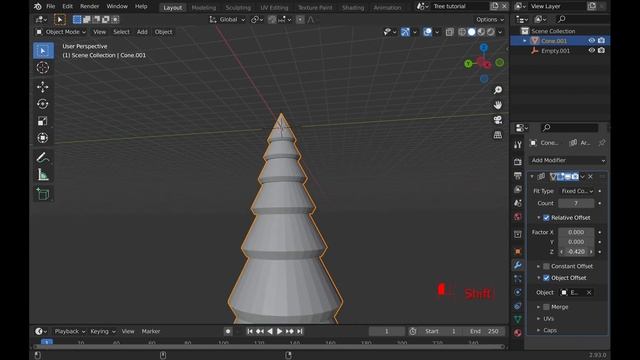Enable Merge checkbox

coord(546,307)
